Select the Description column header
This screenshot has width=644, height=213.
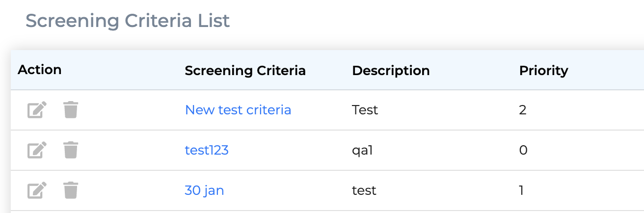[391, 71]
